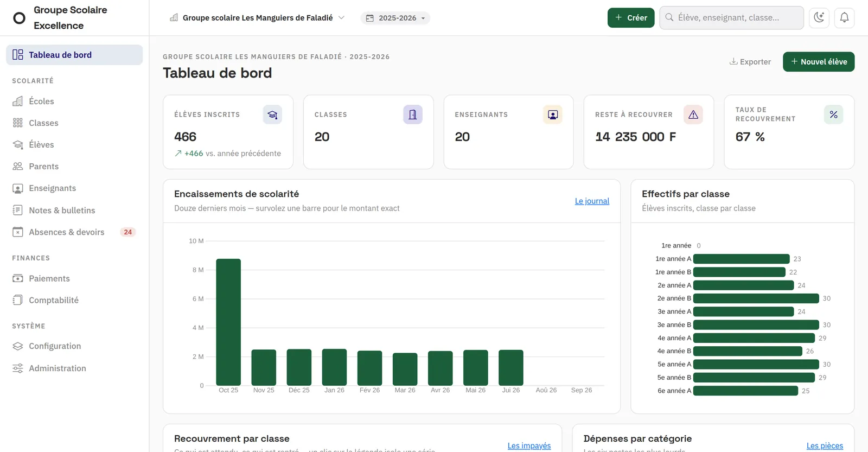Click the Écoles building icon in sidebar
868x452 pixels.
18,101
